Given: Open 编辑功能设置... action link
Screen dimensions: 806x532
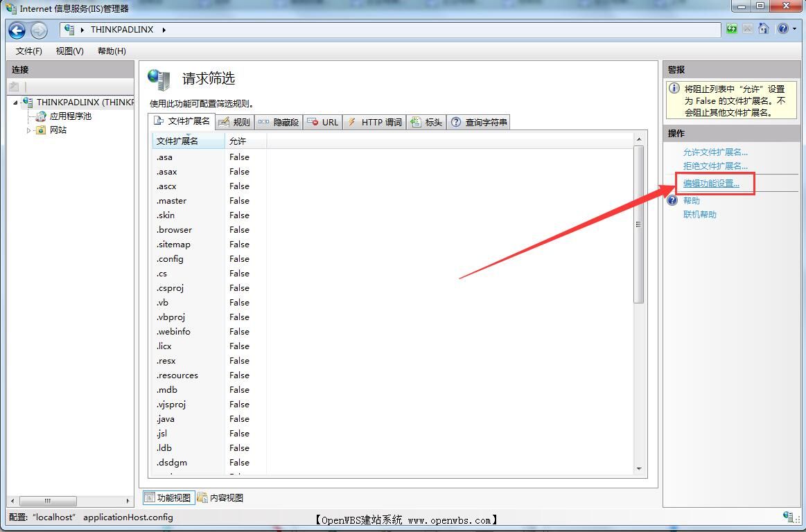Looking at the screenshot, I should tap(711, 184).
